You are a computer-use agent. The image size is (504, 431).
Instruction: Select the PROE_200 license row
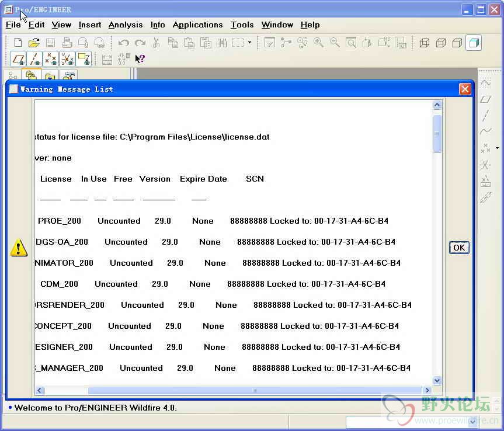(213, 221)
